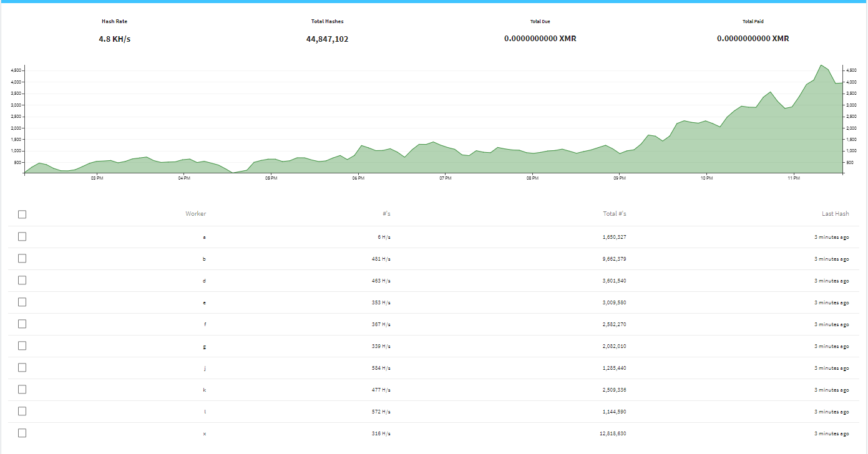The image size is (868, 454).
Task: Select the checkbox for worker j
Action: (22, 367)
